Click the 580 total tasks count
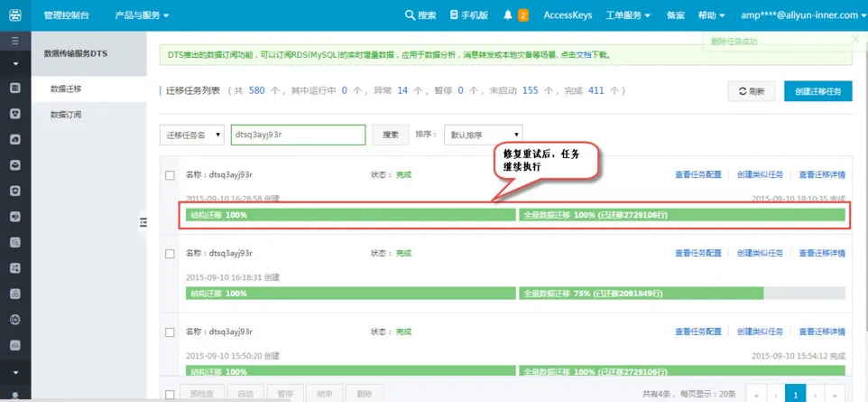Screen dimensions: 868x402 click(x=257, y=90)
